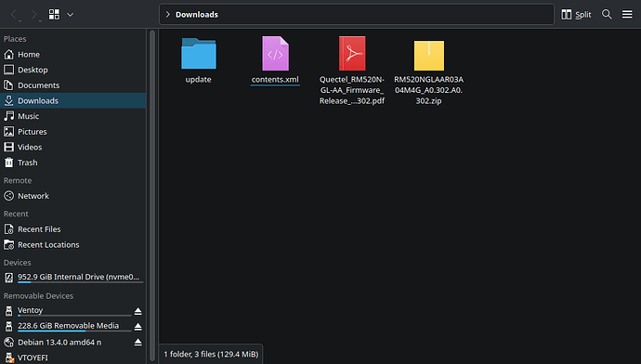Select Quectel firmware release PDF icon
The image size is (641, 364).
pyautogui.click(x=352, y=54)
